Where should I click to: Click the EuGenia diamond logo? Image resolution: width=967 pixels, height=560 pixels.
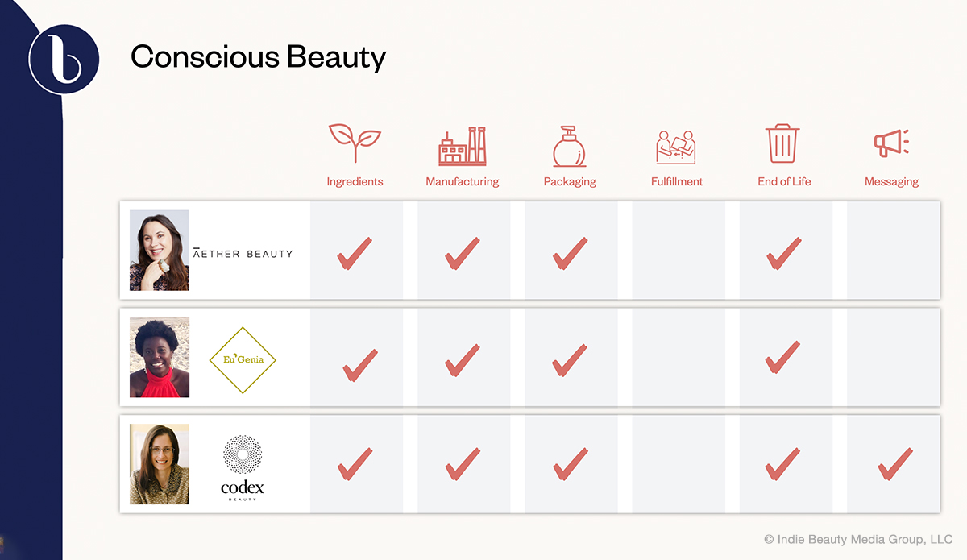point(243,360)
